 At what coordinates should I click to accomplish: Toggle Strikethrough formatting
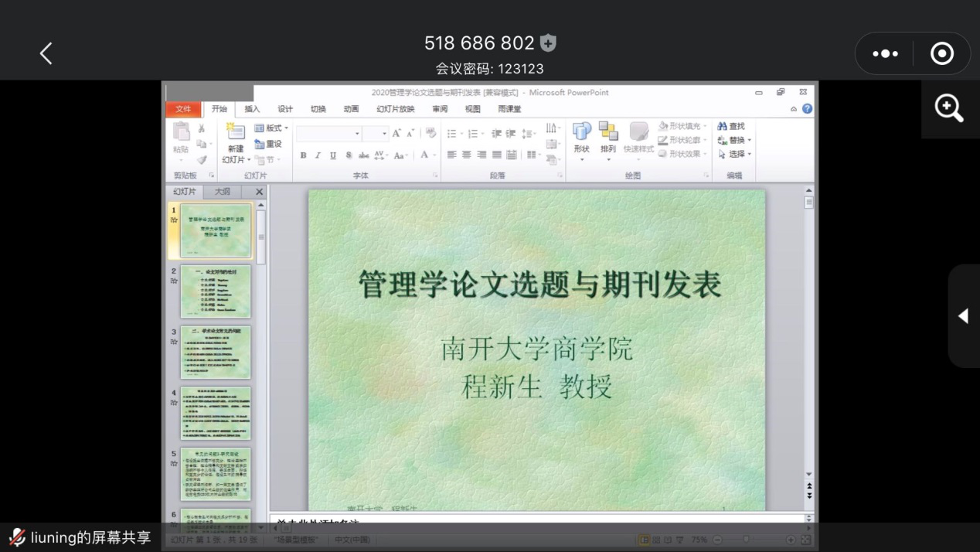pos(363,155)
